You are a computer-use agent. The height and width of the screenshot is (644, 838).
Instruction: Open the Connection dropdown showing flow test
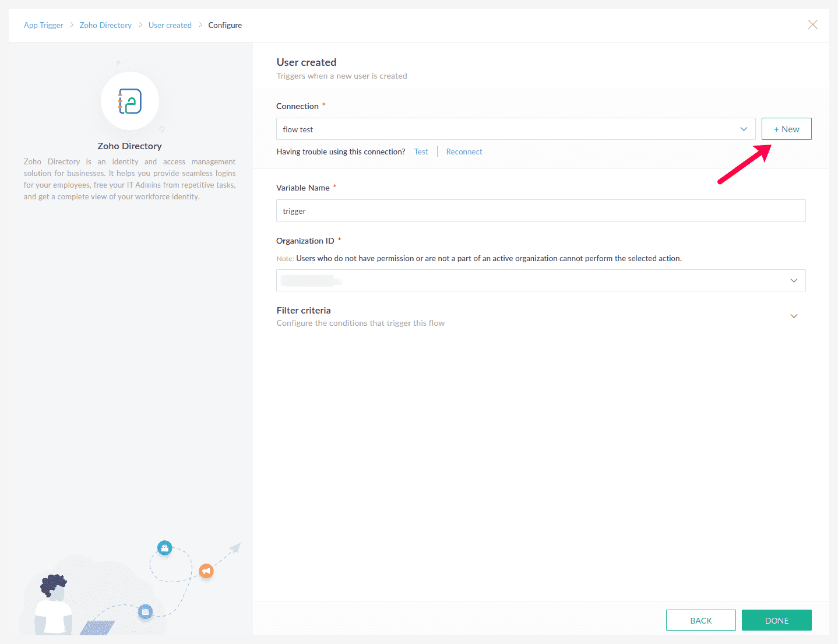[x=516, y=129]
